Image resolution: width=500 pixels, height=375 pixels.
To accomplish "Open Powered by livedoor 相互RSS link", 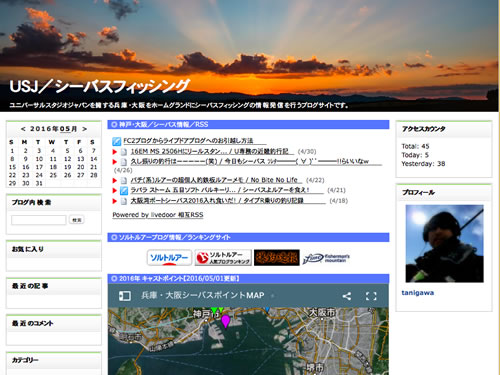I will 158,215.
